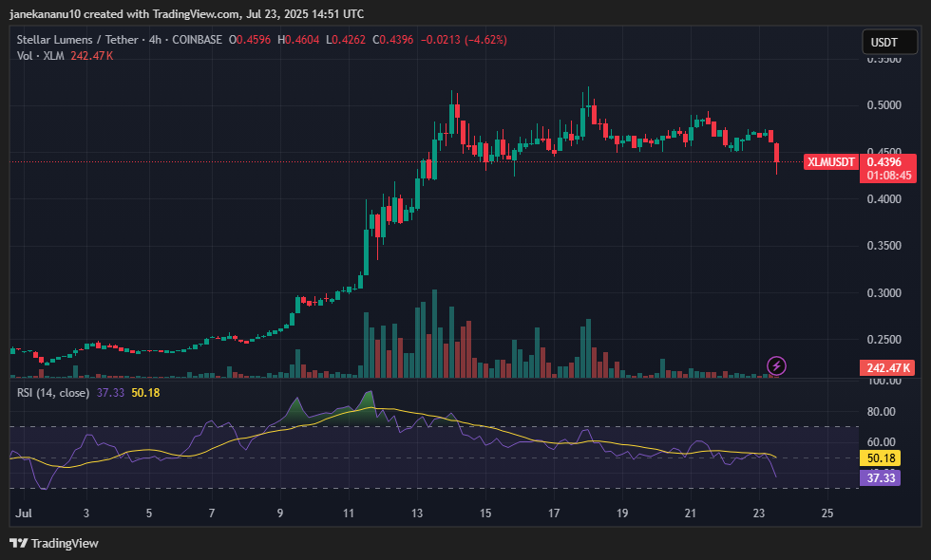Click the 60.00 RSI axis label
931x560 pixels.
pyautogui.click(x=882, y=442)
